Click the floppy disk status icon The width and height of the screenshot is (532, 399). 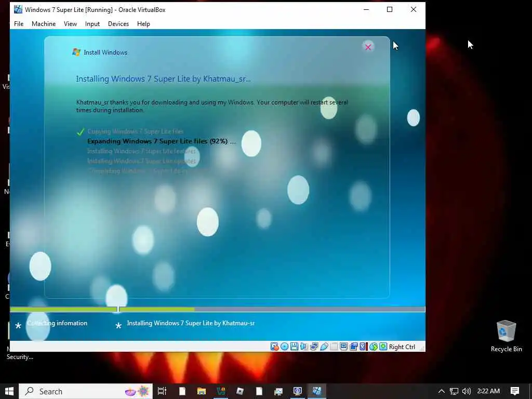click(x=294, y=347)
